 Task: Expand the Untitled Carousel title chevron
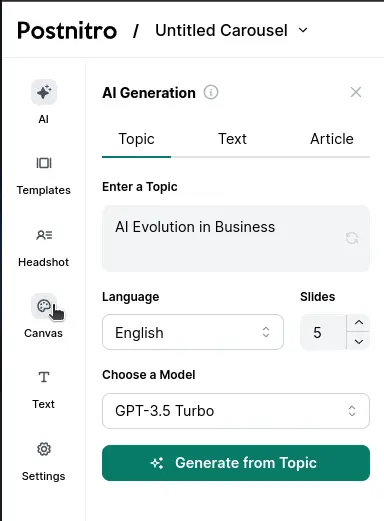303,30
